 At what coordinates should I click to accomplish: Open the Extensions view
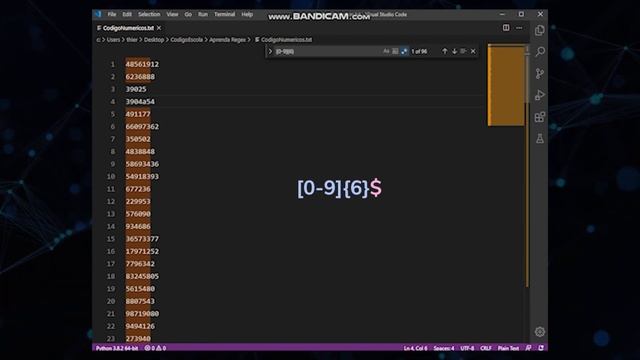(540, 117)
